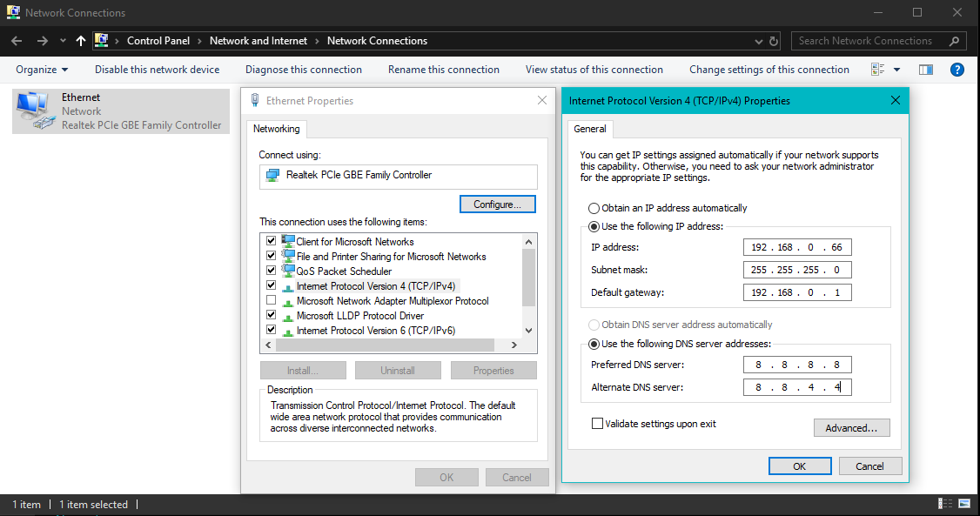
Task: Uncheck Internet Protocol Version 4 checkbox
Action: coord(271,285)
